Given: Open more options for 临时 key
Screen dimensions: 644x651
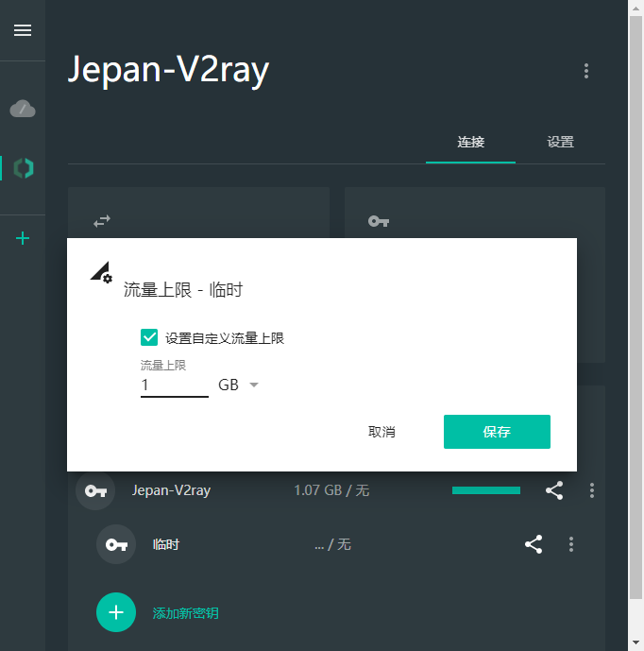Looking at the screenshot, I should [x=571, y=544].
